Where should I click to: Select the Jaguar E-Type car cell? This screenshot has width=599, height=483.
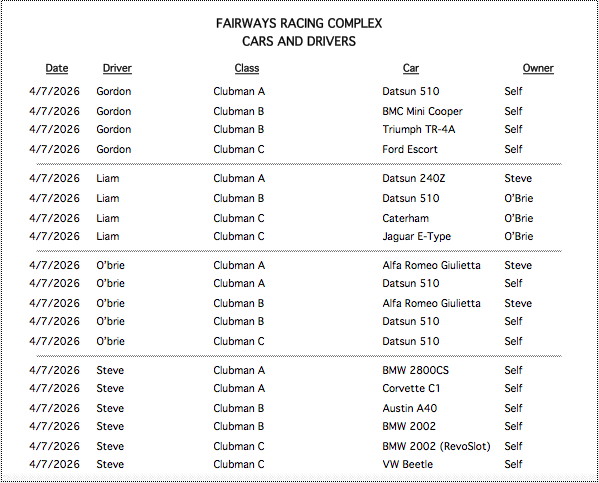pyautogui.click(x=416, y=237)
